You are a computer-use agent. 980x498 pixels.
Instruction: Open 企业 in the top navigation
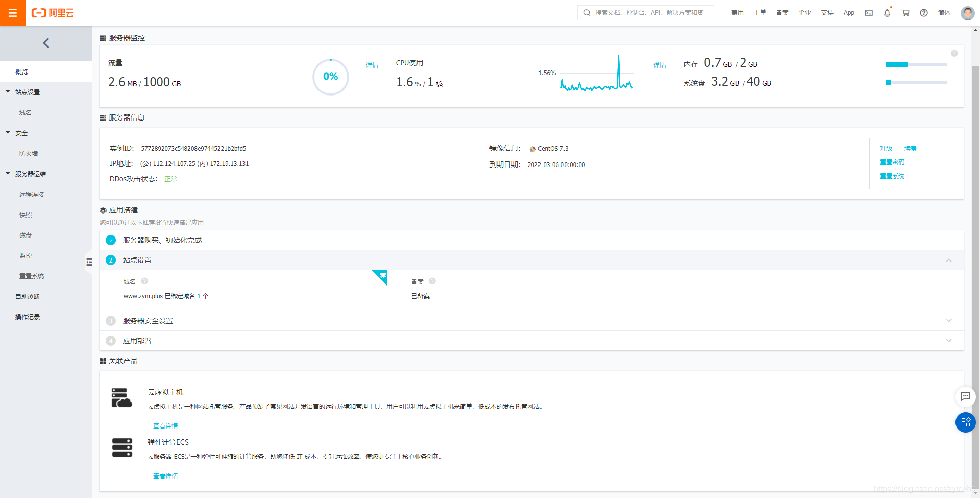pos(804,13)
